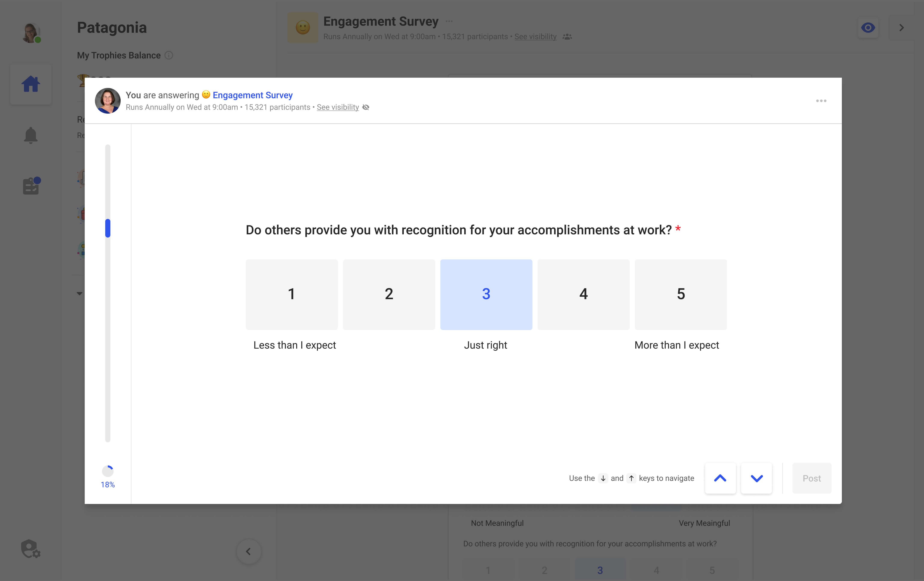Open background Engagement Survey three-dot menu
Image resolution: width=924 pixels, height=581 pixels.
pyautogui.click(x=449, y=21)
